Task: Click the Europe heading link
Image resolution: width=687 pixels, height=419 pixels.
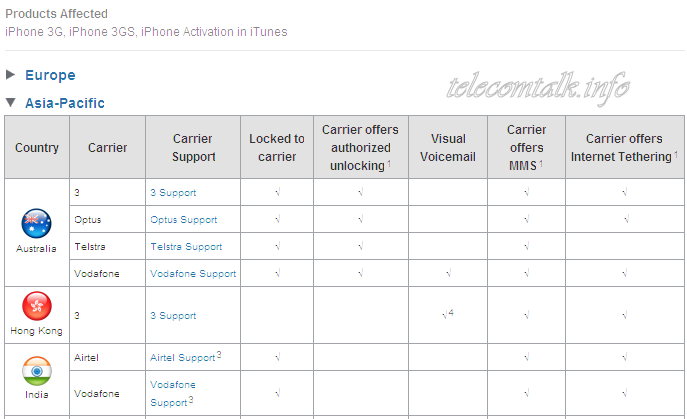Action: tap(50, 75)
